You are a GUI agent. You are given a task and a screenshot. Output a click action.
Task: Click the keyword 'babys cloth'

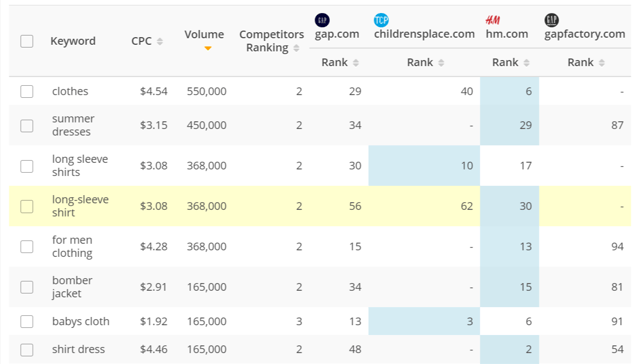pyautogui.click(x=81, y=321)
